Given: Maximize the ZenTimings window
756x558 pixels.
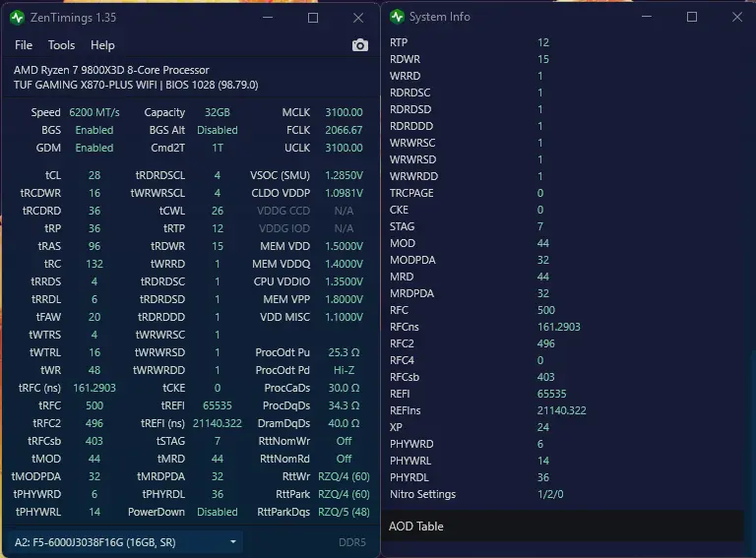Looking at the screenshot, I should pyautogui.click(x=313, y=18).
